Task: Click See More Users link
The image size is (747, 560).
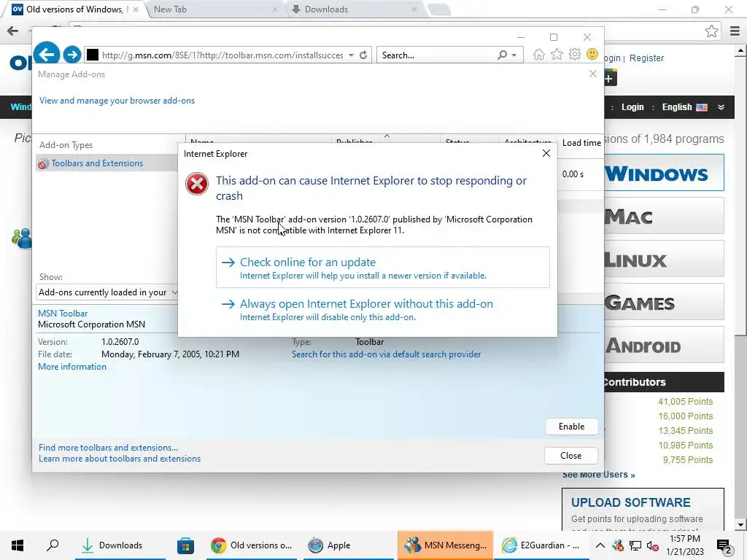Action: (599, 475)
